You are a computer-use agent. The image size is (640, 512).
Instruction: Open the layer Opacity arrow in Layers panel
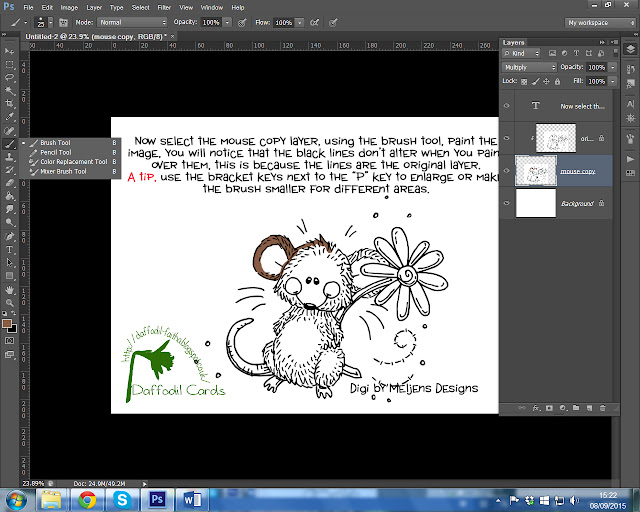pyautogui.click(x=612, y=67)
